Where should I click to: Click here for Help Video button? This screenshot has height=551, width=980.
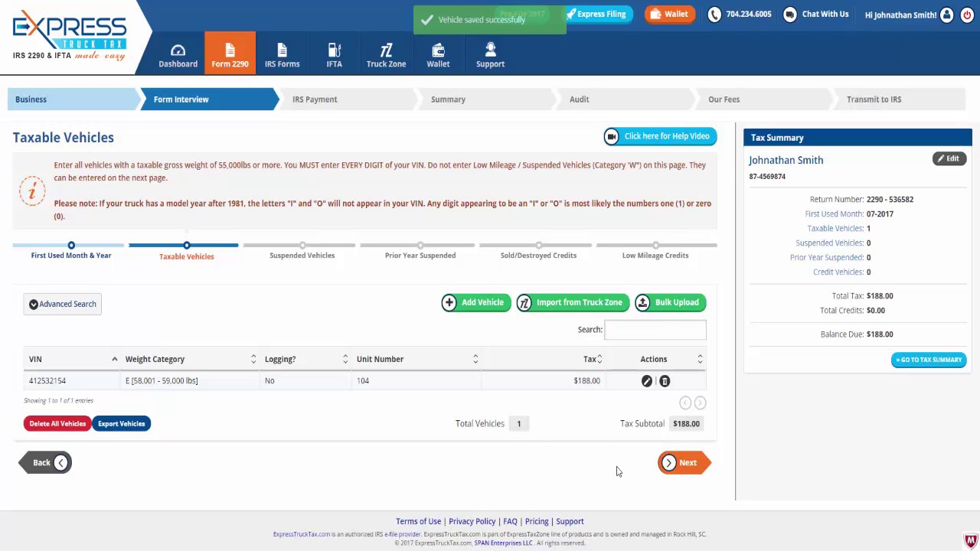tap(660, 136)
